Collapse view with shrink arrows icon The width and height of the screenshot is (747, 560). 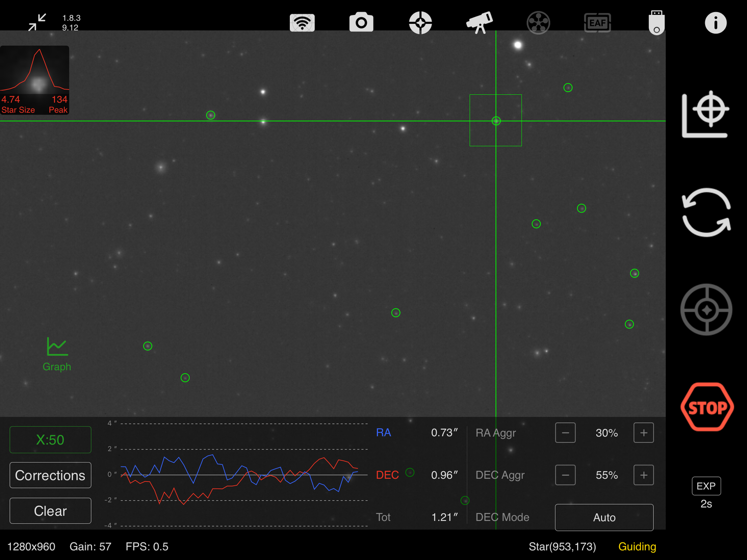[37, 22]
